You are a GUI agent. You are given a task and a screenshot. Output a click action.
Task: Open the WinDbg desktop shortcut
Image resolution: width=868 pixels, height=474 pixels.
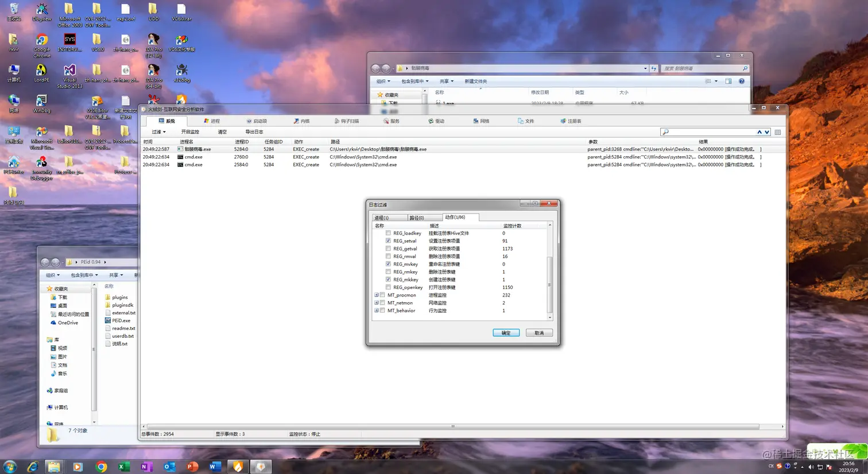coord(41,104)
